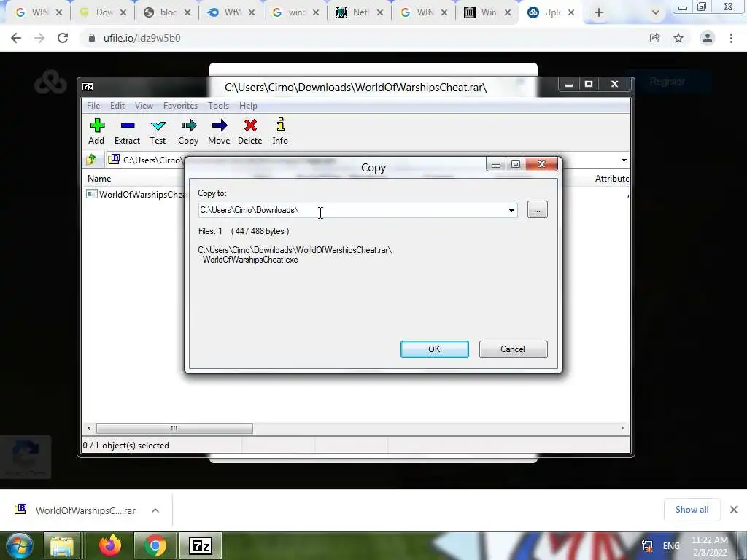Open the File menu in 7-Zip
This screenshot has width=747, height=560.
pyautogui.click(x=93, y=106)
